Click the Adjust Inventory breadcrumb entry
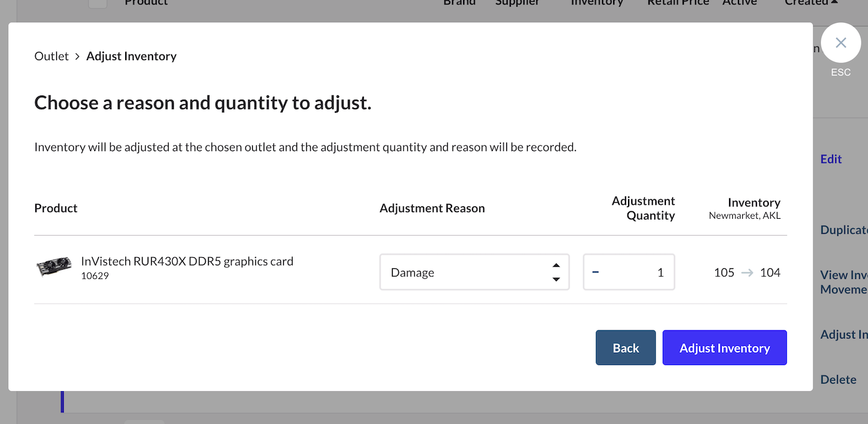 point(131,56)
